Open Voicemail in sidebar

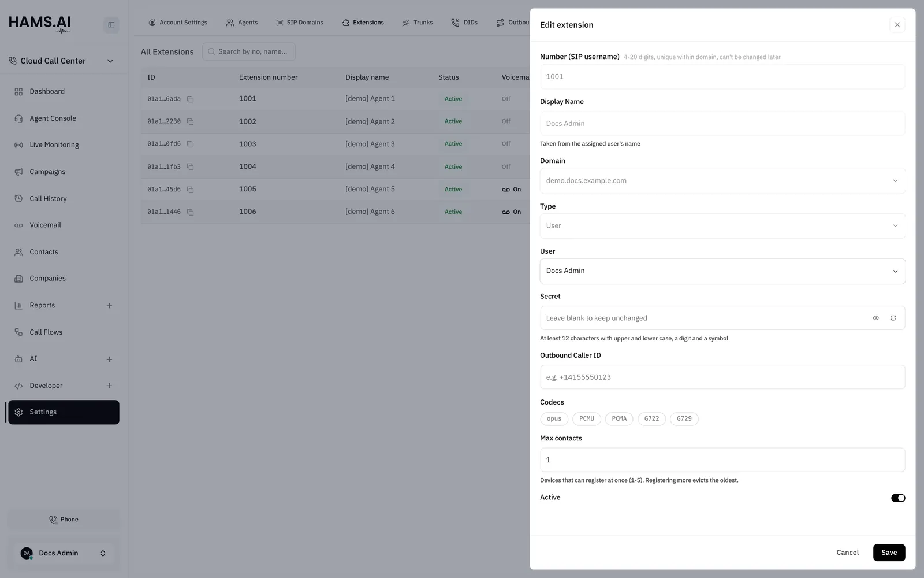point(64,225)
